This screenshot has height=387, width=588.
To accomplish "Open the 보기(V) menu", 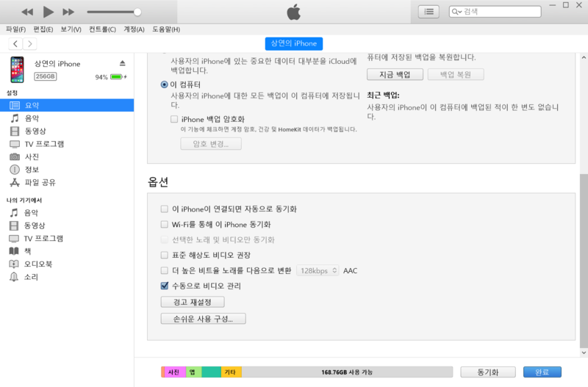I will pyautogui.click(x=71, y=29).
